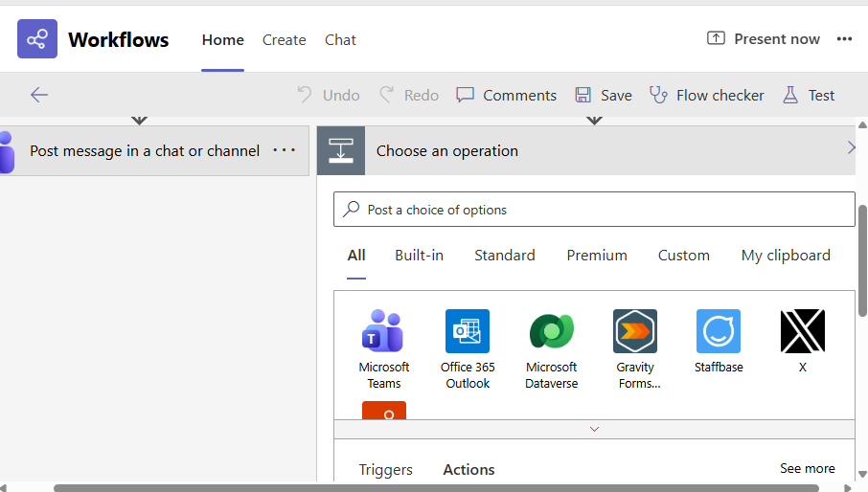This screenshot has height=492, width=868.
Task: Pick the Gravity Forms connector icon
Action: 635,331
